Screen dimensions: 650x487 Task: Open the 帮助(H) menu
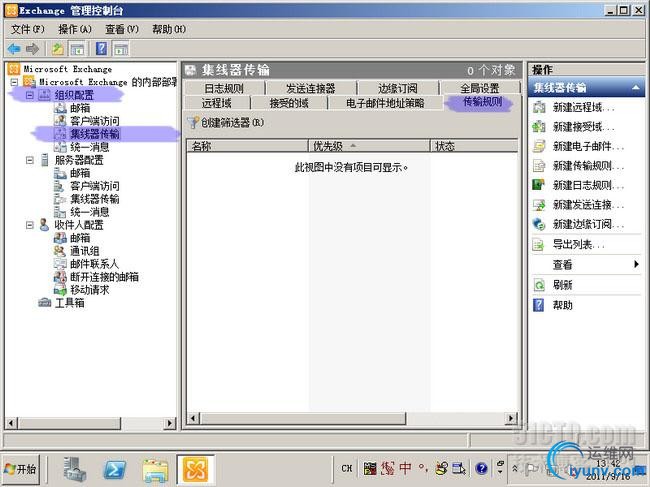[169, 29]
